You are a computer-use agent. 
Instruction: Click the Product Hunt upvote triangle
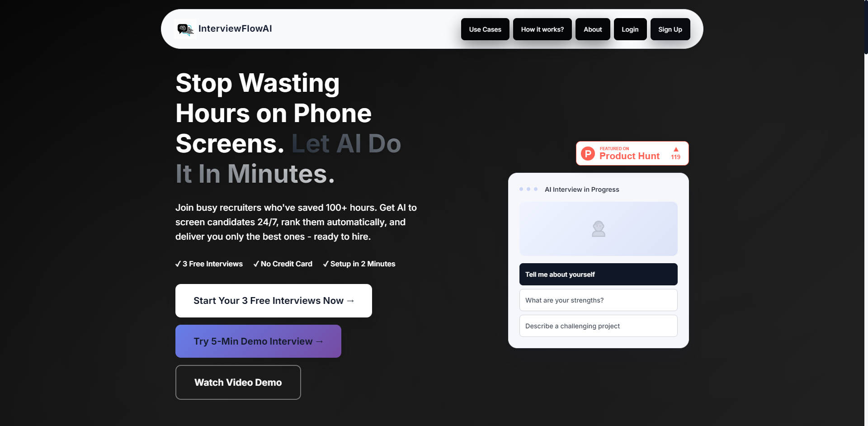[676, 149]
